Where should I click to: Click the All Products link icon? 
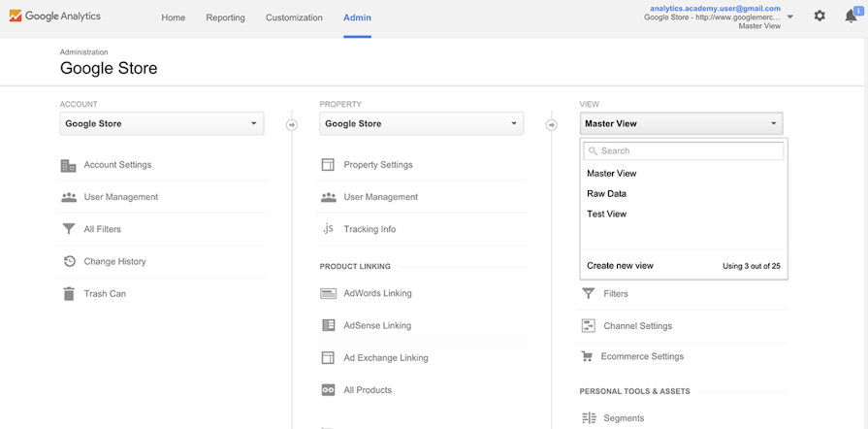328,390
